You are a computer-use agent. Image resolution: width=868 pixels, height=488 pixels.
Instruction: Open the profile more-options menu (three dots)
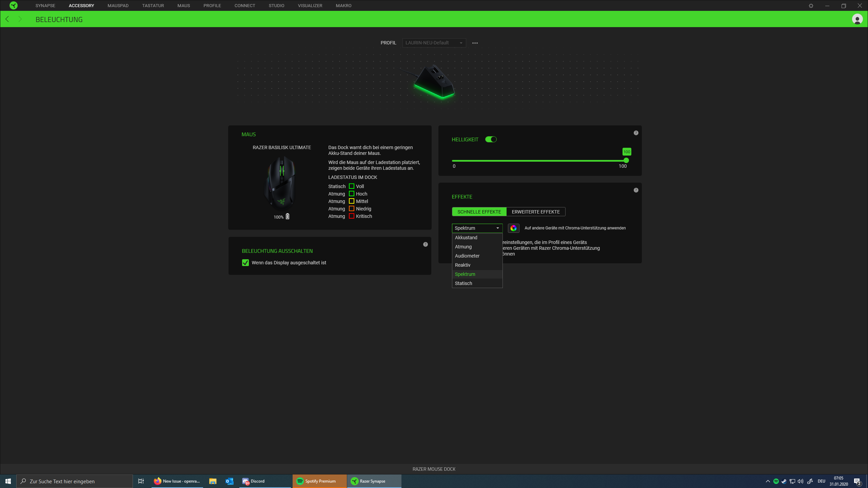(474, 43)
